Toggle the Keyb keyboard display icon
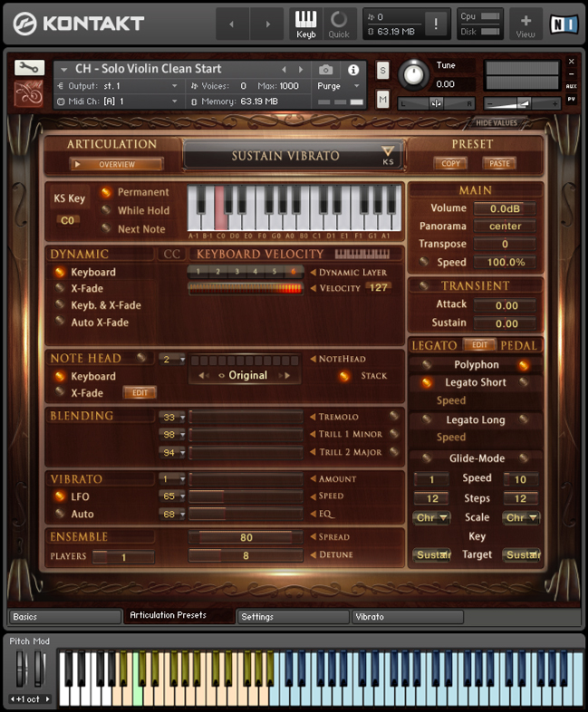Image resolution: width=588 pixels, height=712 pixels. [305, 24]
